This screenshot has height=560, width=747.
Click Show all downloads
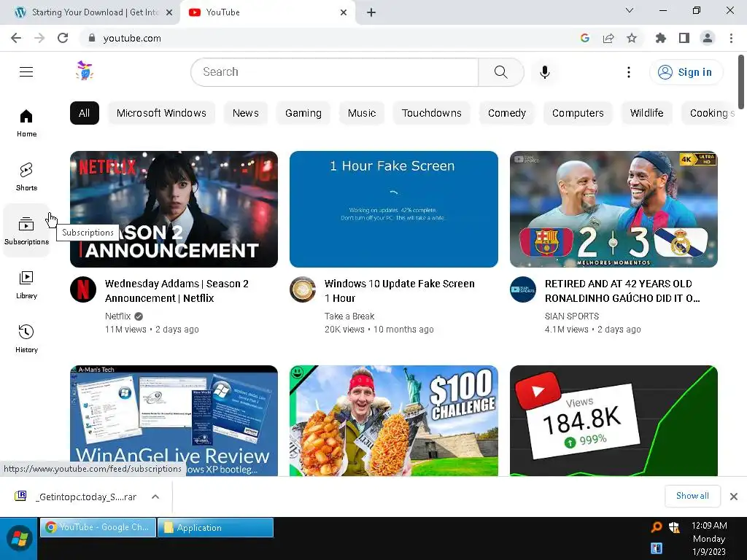[x=693, y=496]
